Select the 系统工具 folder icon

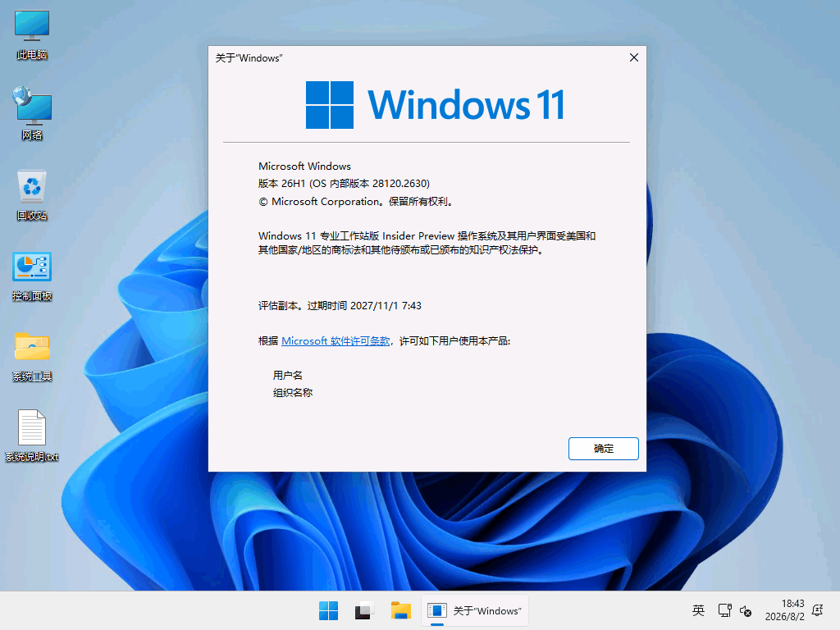click(x=32, y=356)
